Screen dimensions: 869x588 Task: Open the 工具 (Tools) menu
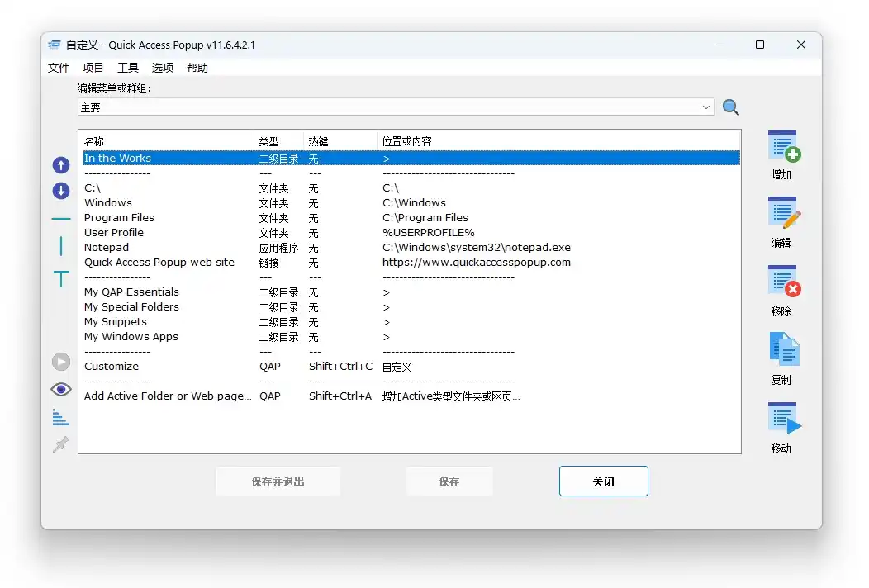128,68
